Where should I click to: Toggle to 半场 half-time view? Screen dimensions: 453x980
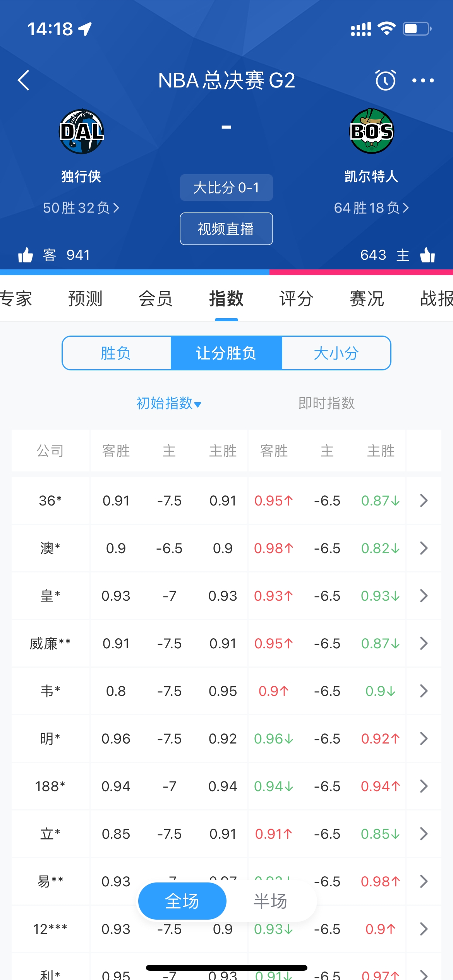tap(270, 901)
